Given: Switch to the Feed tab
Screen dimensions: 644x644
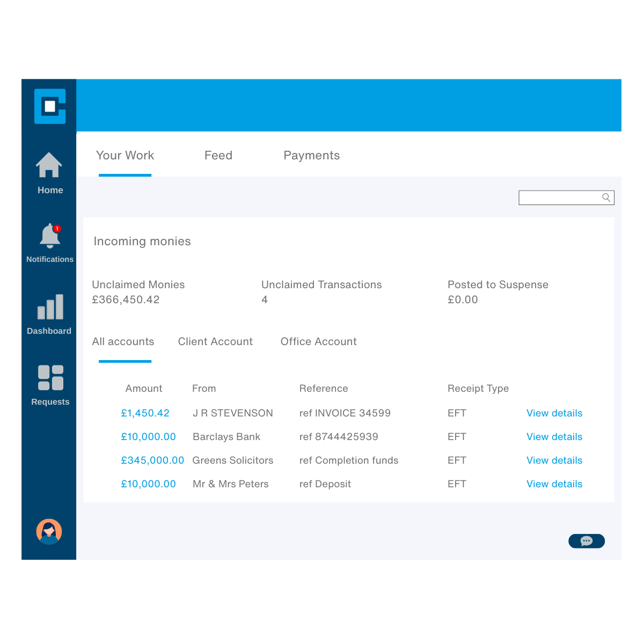Looking at the screenshot, I should 218,156.
